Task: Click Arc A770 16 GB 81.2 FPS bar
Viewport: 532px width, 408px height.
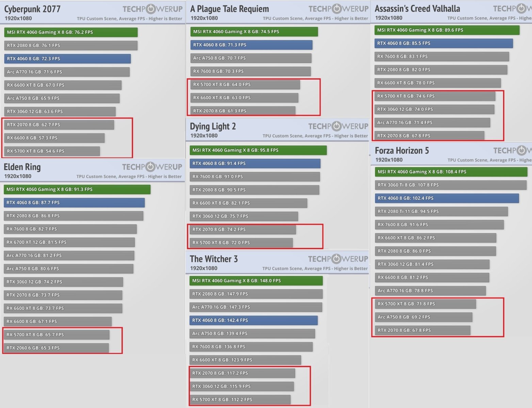Action: click(69, 256)
